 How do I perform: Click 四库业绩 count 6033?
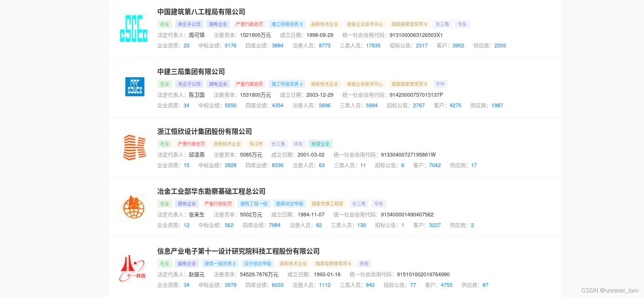point(278,285)
